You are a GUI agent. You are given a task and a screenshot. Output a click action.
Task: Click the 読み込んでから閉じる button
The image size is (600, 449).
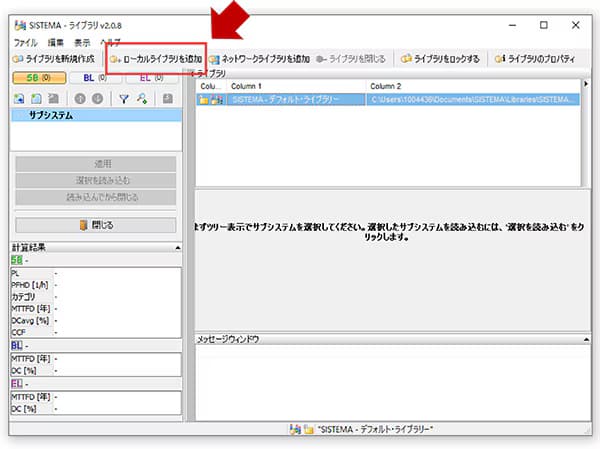click(x=96, y=197)
